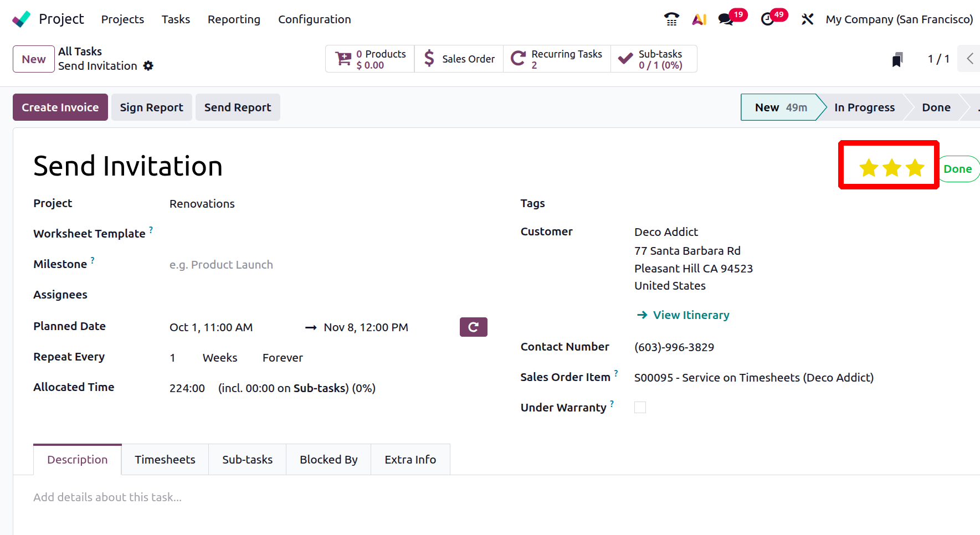980x535 pixels.
Task: Open the Forever repeat type dropdown
Action: tap(283, 358)
